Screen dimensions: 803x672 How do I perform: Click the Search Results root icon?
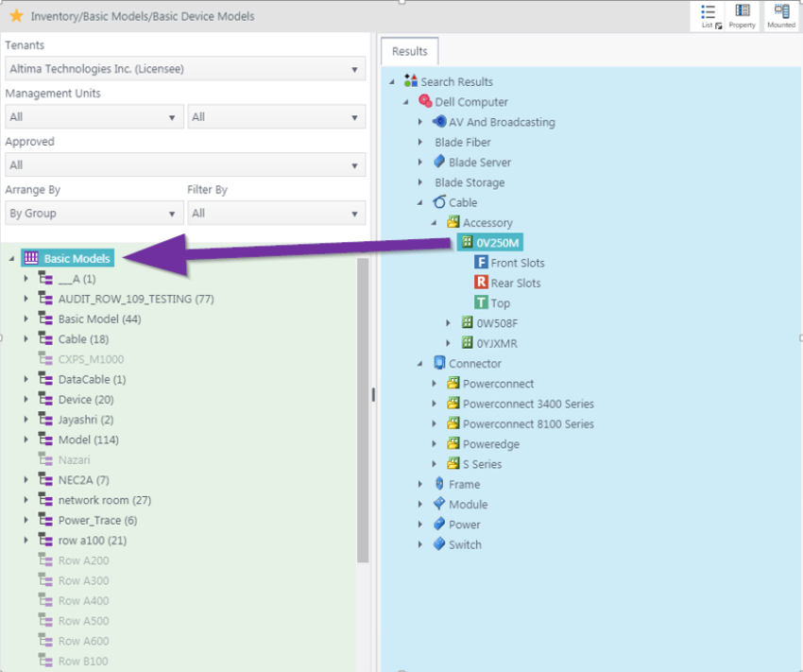pos(411,80)
